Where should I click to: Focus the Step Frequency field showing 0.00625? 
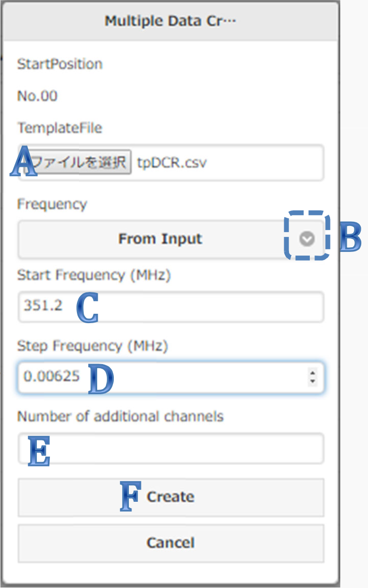(161, 377)
